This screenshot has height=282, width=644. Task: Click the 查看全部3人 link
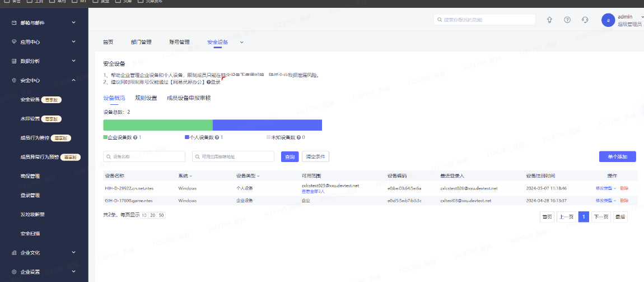point(313,191)
